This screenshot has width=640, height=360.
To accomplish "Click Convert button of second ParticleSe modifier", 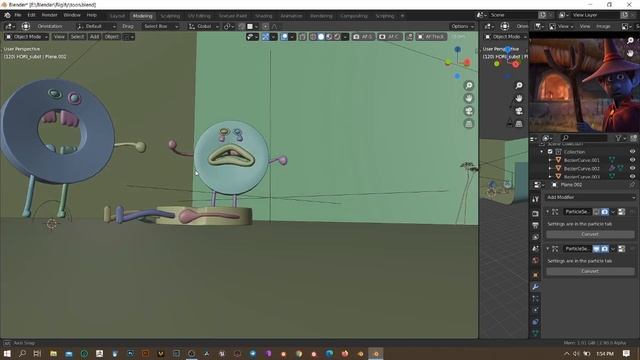I will coord(590,271).
